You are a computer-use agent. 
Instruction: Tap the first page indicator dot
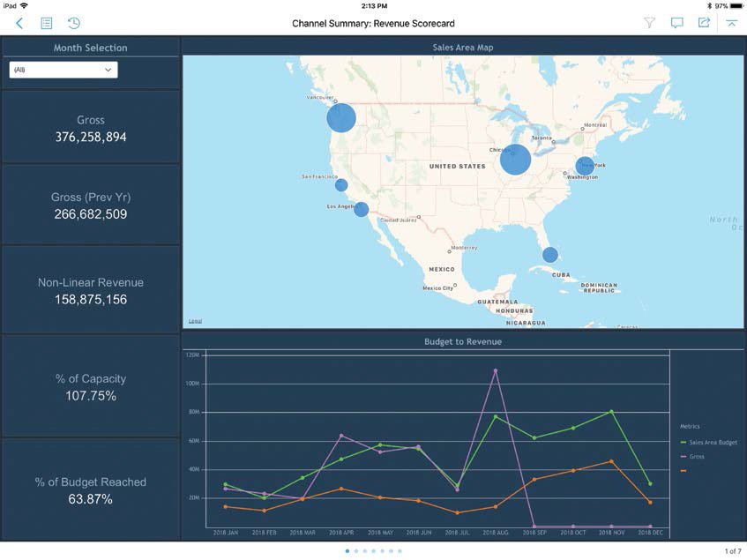tap(347, 551)
